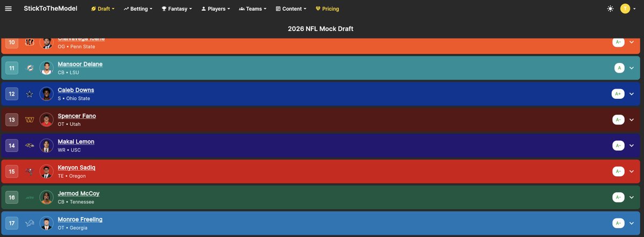Screen dimensions: 644x237
Task: Click the pick number 11 badge
Action: [12, 68]
